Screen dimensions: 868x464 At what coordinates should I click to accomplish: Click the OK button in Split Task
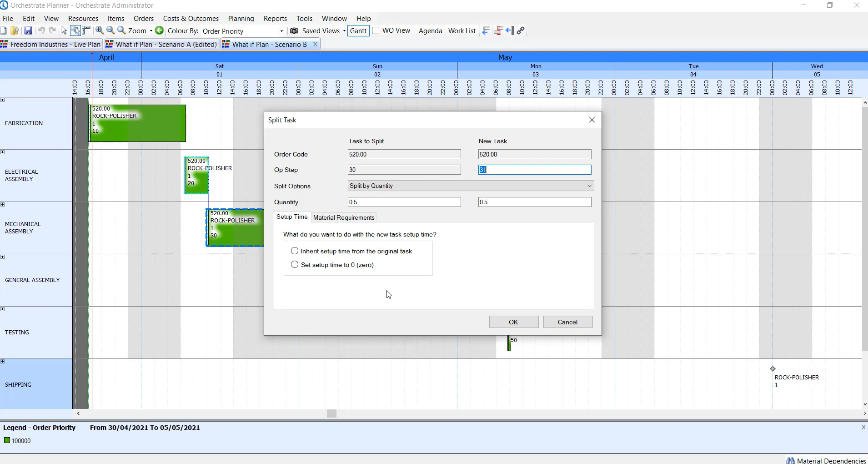click(513, 322)
